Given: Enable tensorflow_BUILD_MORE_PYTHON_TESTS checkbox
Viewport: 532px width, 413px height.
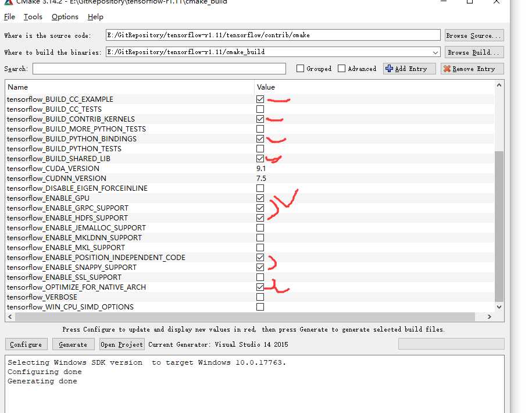Looking at the screenshot, I should click(260, 129).
